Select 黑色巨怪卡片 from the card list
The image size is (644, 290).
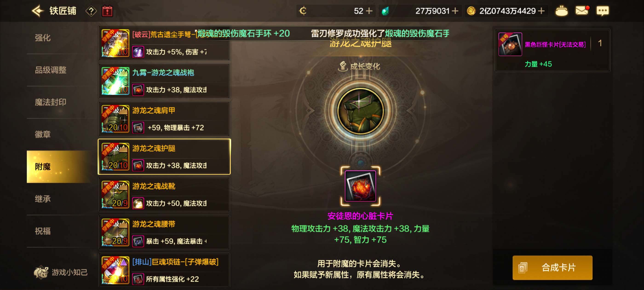(552, 50)
